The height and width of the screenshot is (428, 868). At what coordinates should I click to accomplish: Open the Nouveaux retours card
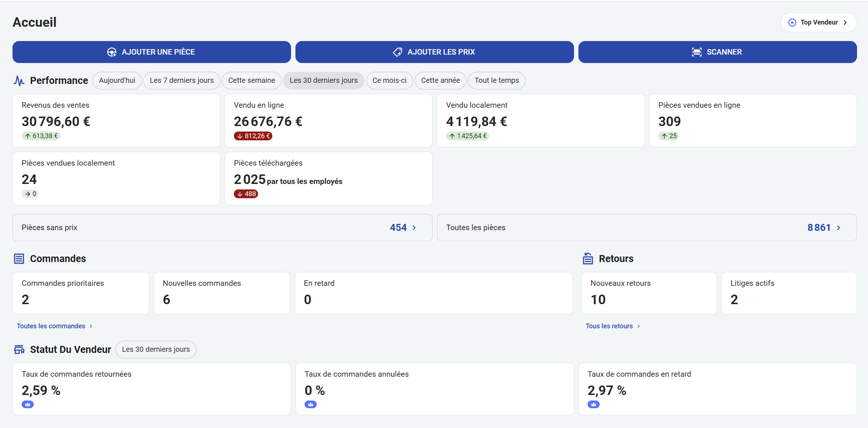click(649, 293)
